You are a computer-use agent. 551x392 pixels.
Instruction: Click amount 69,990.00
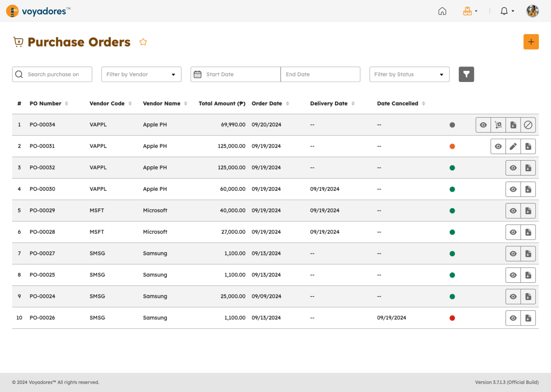(233, 125)
